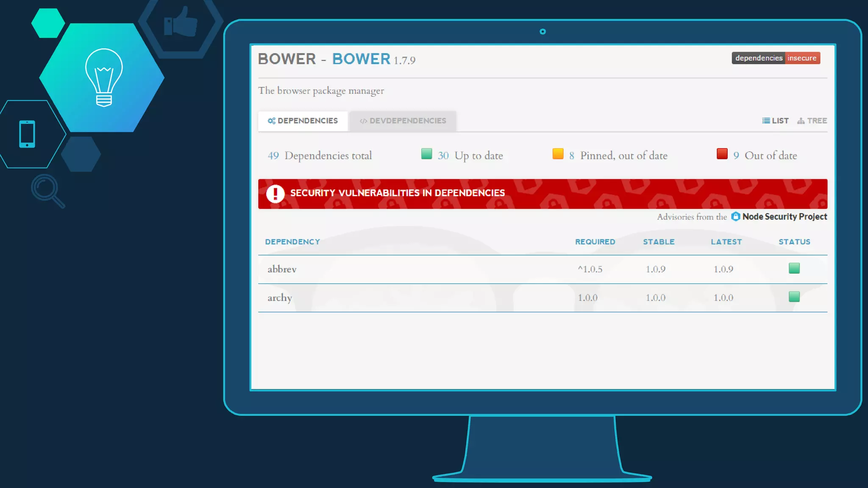Open the abbrev dependency row
The width and height of the screenshot is (868, 488).
pyautogui.click(x=282, y=269)
